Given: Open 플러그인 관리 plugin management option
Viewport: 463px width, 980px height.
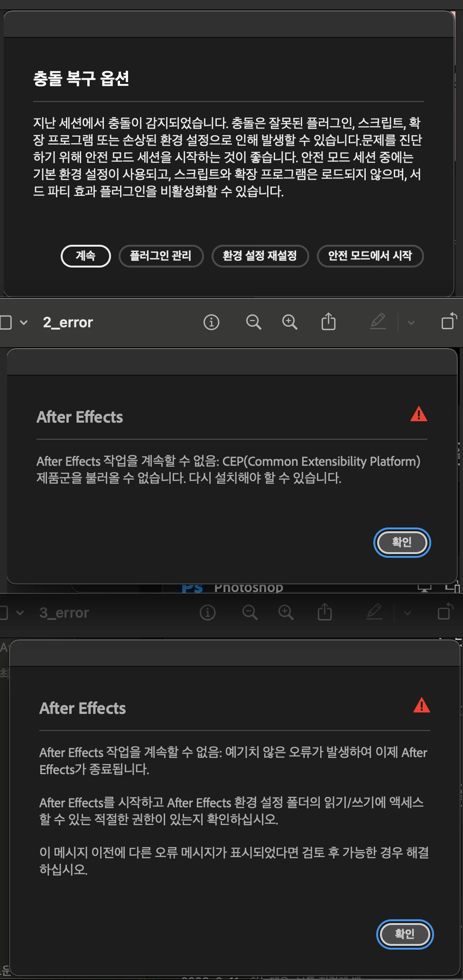Looking at the screenshot, I should pyautogui.click(x=161, y=256).
